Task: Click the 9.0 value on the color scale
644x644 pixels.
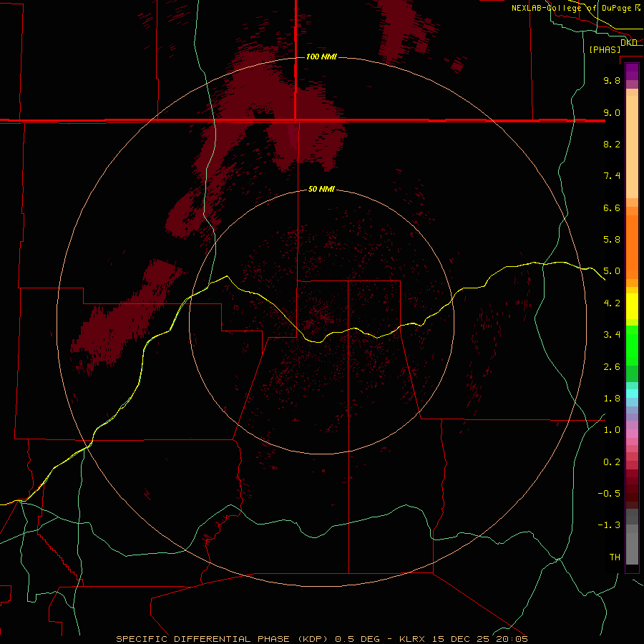Action: tap(612, 112)
